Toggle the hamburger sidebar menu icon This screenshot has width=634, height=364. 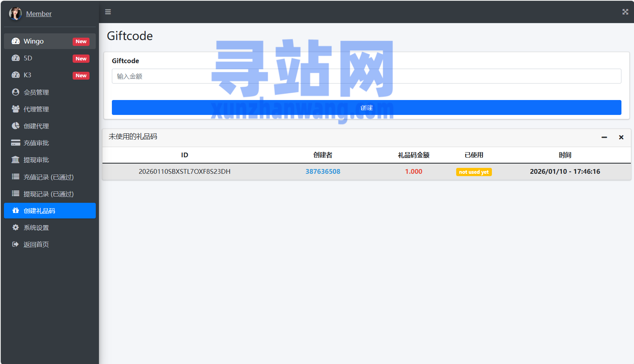coord(108,12)
